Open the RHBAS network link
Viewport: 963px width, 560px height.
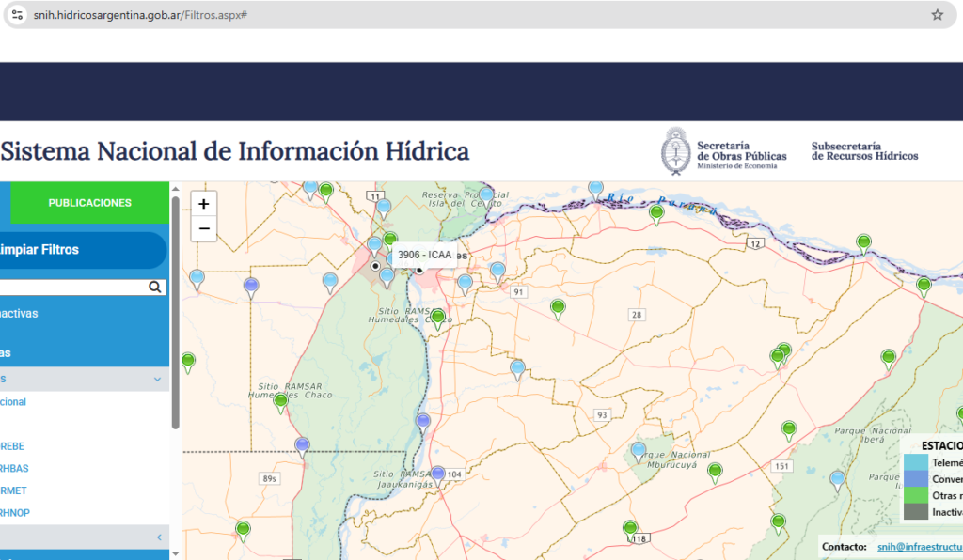pyautogui.click(x=14, y=468)
